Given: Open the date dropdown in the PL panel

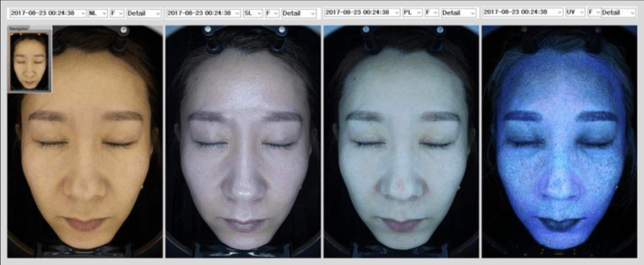Looking at the screenshot, I should (362, 12).
